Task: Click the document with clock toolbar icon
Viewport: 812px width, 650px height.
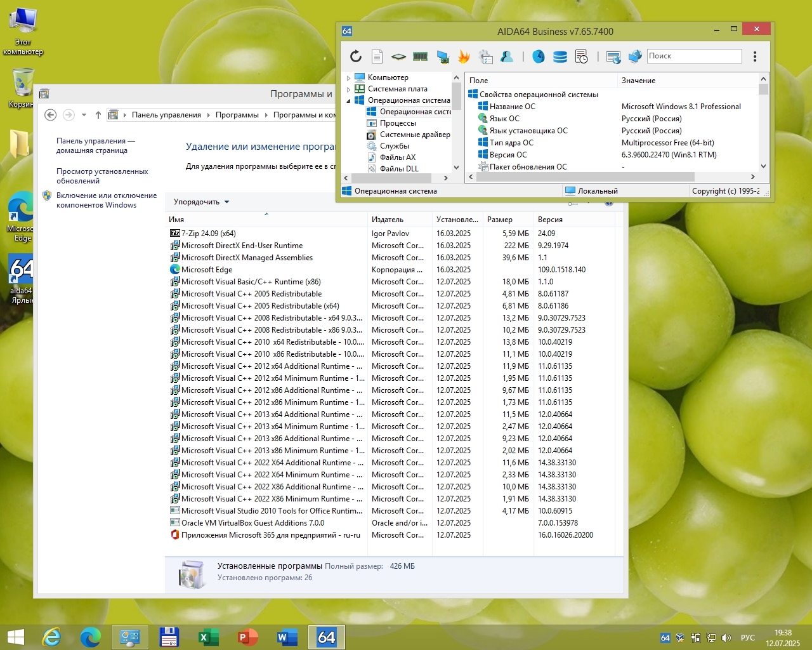Action: [581, 56]
